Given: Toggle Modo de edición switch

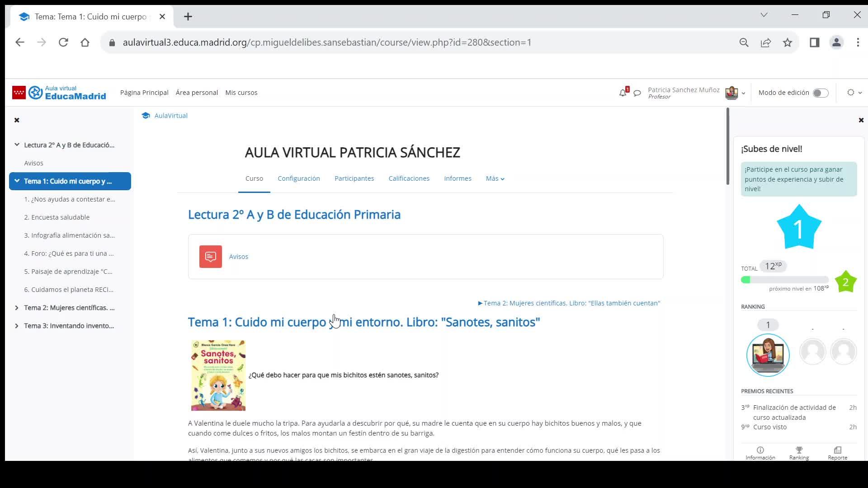Looking at the screenshot, I should point(820,93).
